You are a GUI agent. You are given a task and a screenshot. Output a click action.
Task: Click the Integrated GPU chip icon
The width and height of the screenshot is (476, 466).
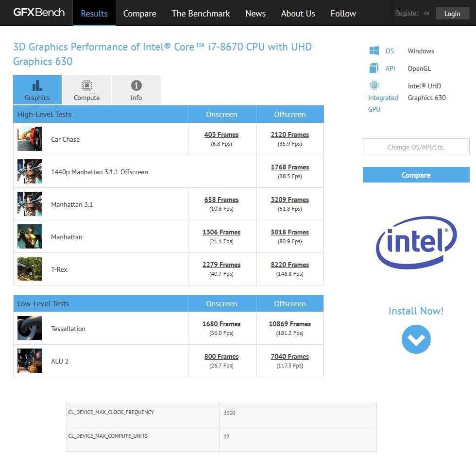coord(374,85)
